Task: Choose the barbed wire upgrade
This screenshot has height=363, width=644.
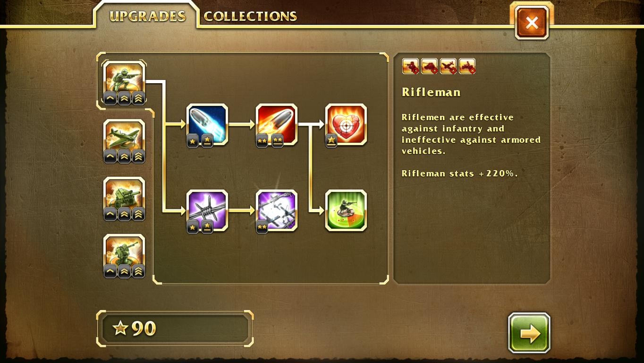Action: 207,210
